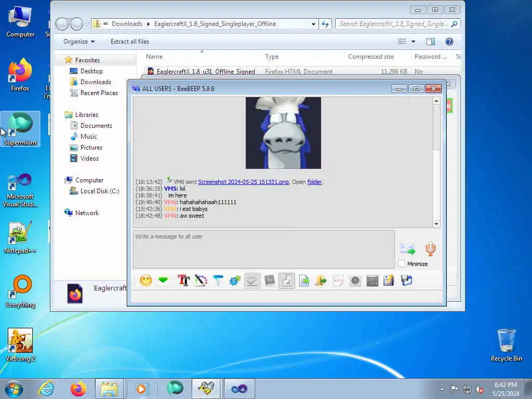This screenshot has height=399, width=532.
Task: Expand the arrow after Downloads in the address bar
Action: coord(148,24)
